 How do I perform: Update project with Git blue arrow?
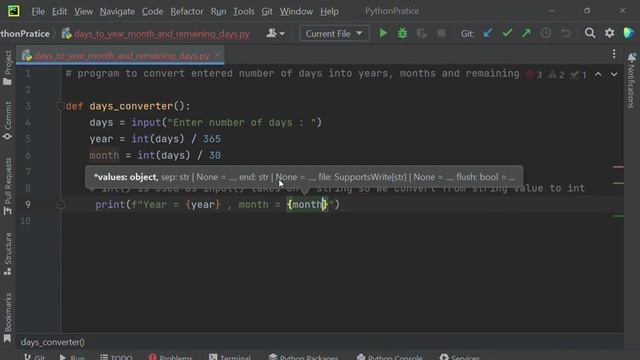click(488, 33)
